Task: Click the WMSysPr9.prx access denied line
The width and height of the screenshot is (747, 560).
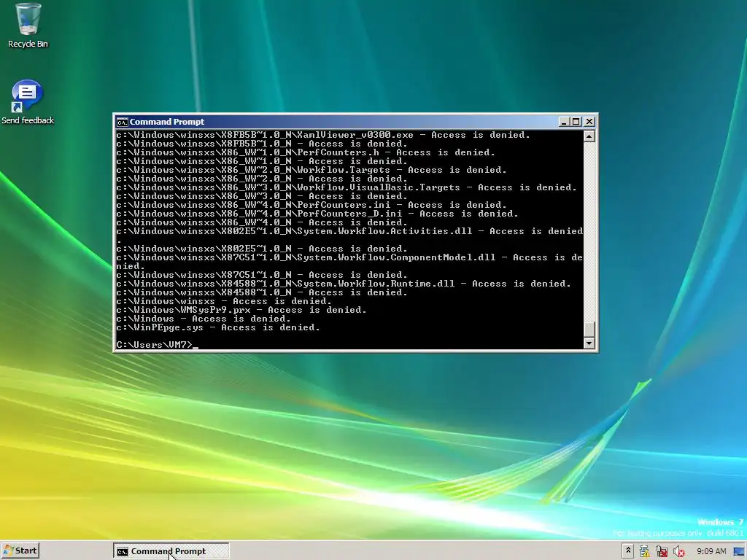Action: [x=241, y=310]
